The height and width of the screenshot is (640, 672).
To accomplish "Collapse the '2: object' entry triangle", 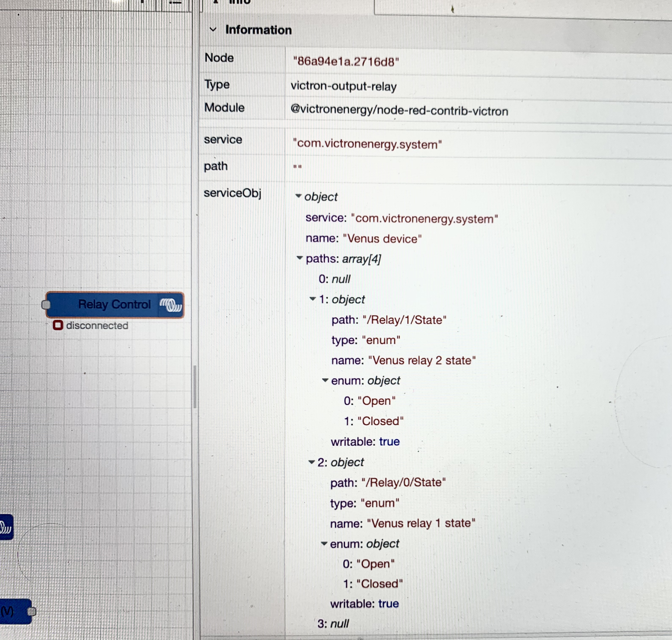I will (312, 462).
